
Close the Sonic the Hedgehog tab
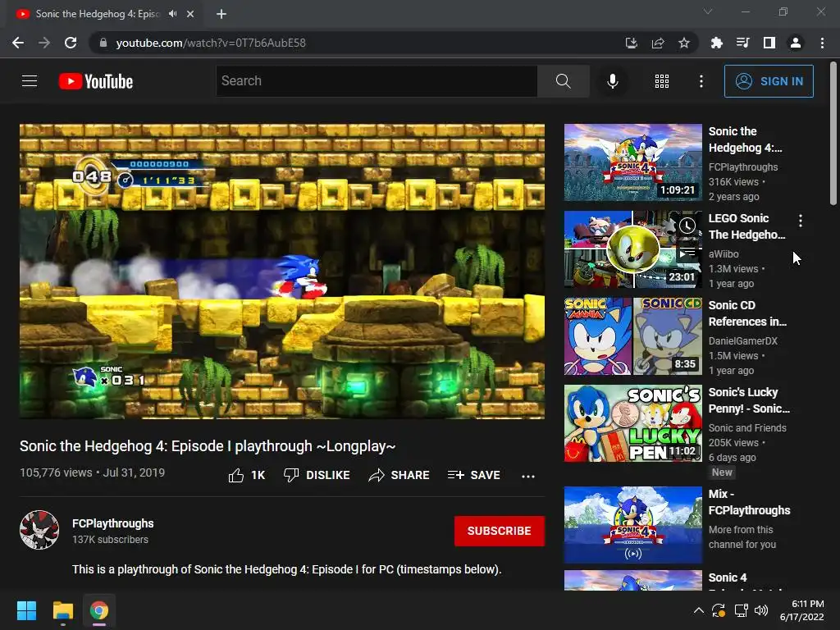(190, 14)
